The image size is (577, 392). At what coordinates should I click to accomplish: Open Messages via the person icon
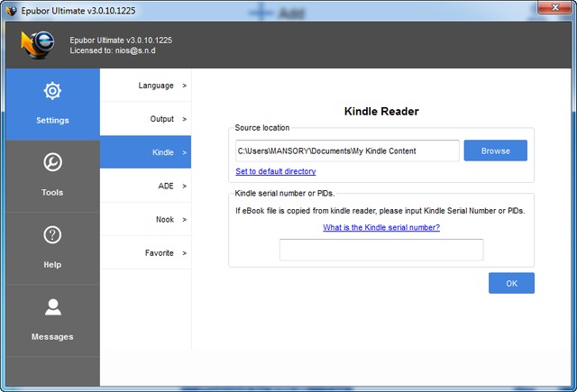(x=51, y=307)
